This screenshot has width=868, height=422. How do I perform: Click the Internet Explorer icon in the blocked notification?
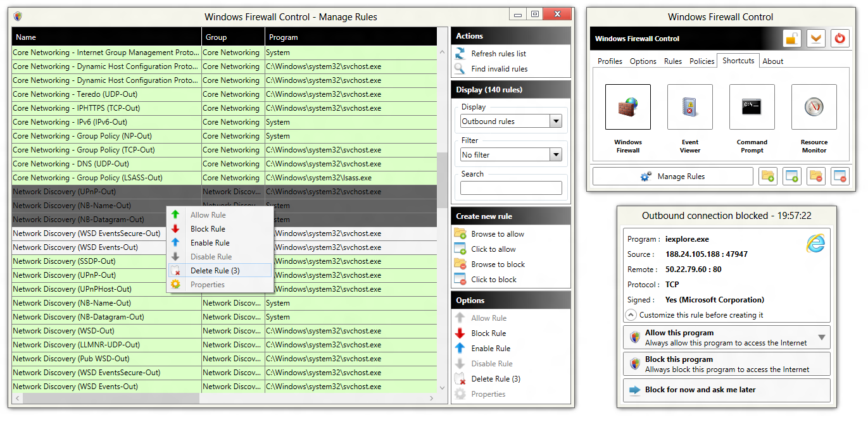(815, 244)
